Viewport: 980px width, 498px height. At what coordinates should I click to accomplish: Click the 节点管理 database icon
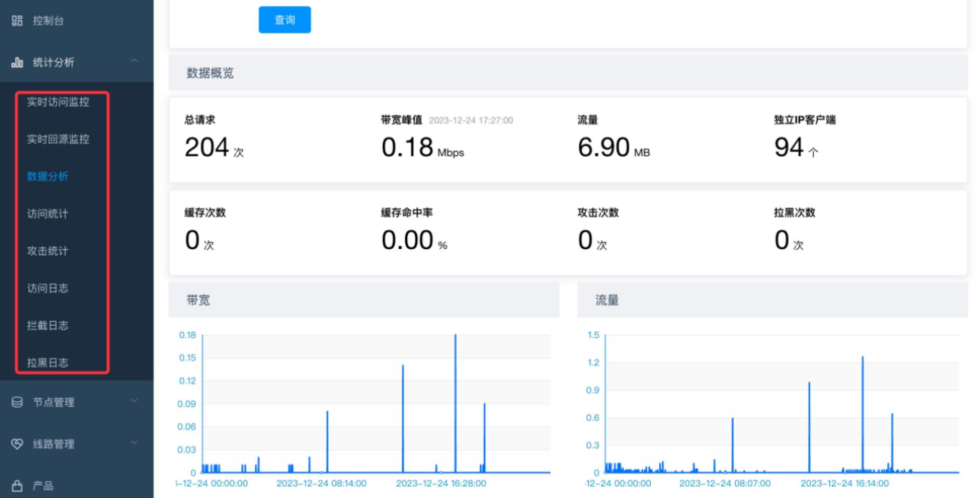(17, 402)
